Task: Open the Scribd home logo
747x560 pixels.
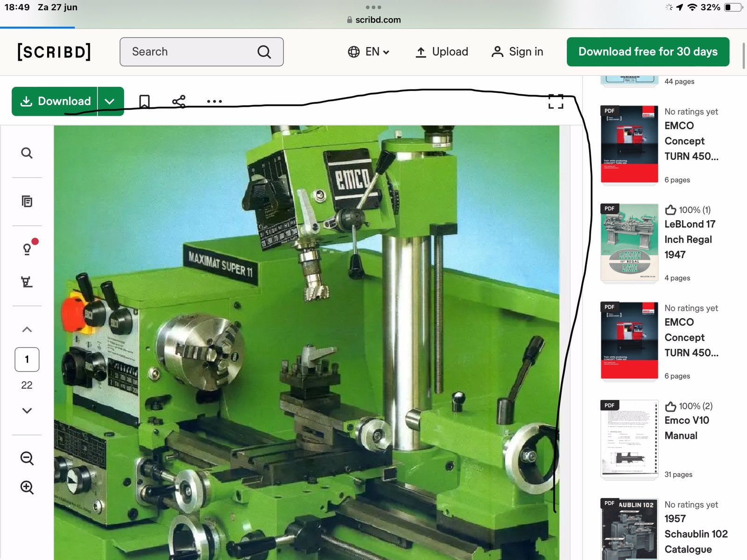Action: click(54, 52)
